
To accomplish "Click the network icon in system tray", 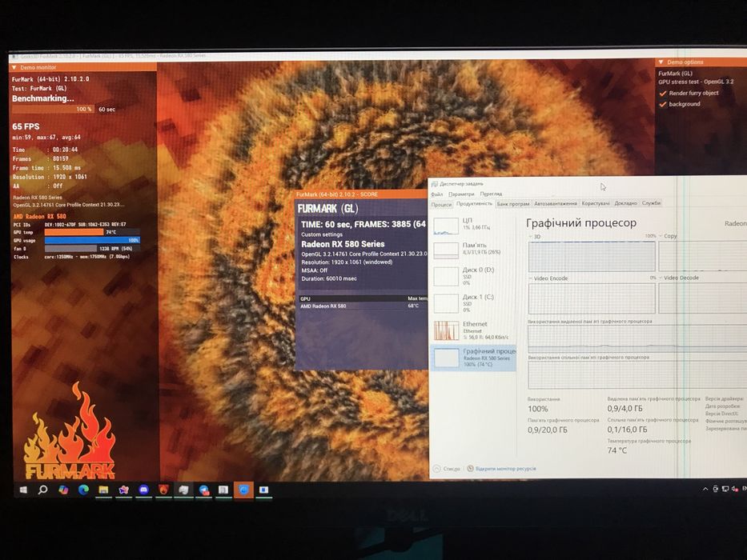I will [x=725, y=489].
